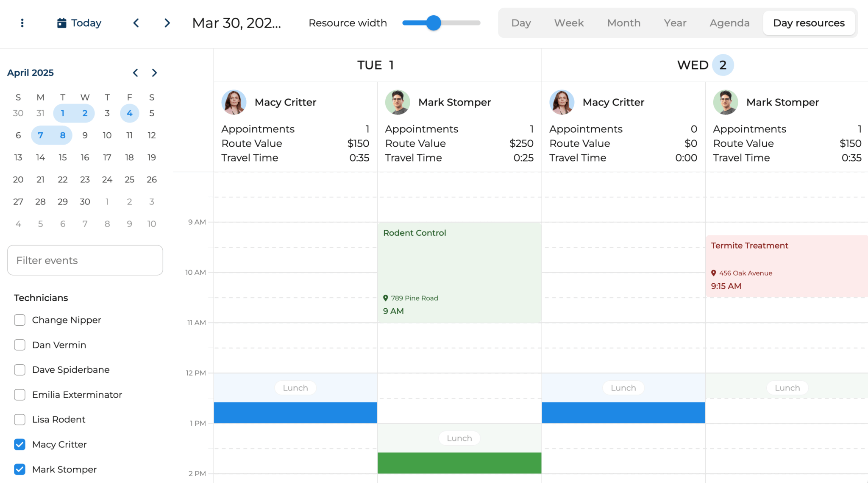The image size is (868, 483).
Task: Open the three-dot options menu
Action: coord(22,23)
